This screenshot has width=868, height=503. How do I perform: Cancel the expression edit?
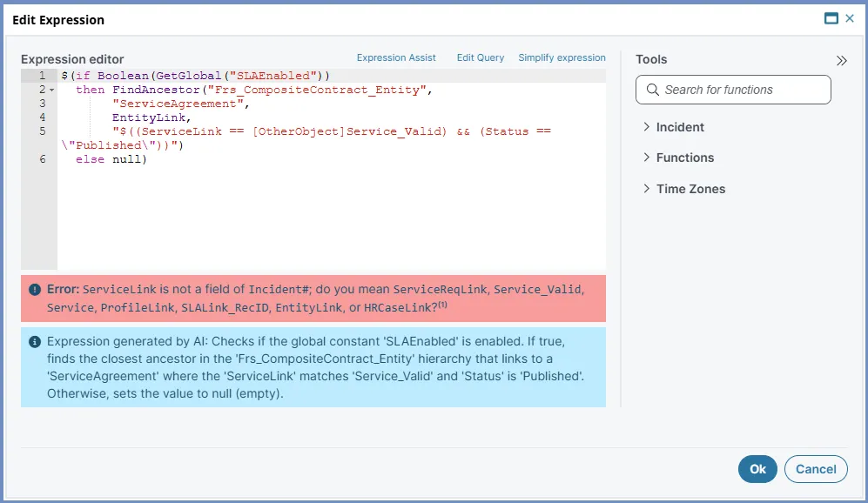(x=816, y=469)
